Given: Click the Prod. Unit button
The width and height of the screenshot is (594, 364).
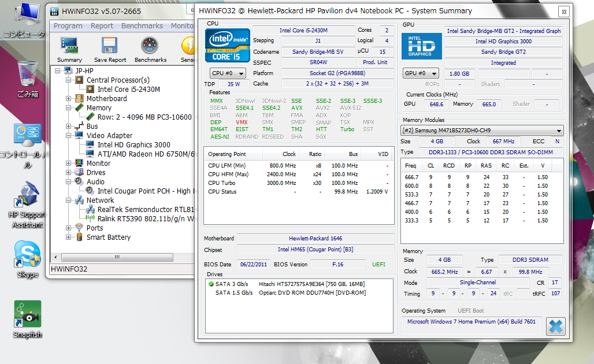Looking at the screenshot, I should 374,62.
